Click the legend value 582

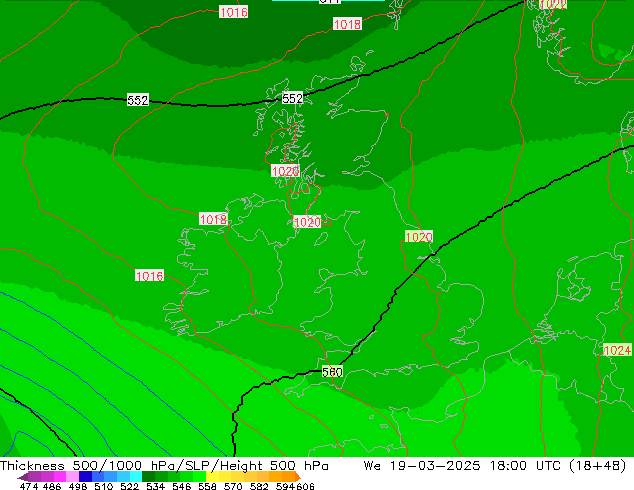(259, 486)
